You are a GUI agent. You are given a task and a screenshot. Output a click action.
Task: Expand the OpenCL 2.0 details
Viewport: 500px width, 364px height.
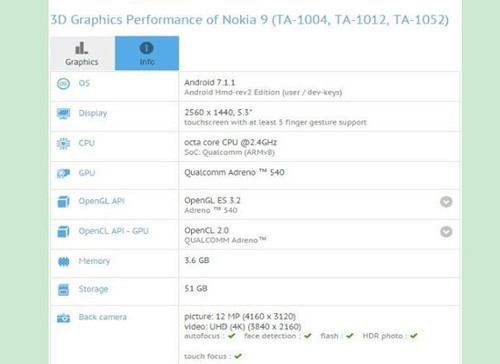(446, 231)
